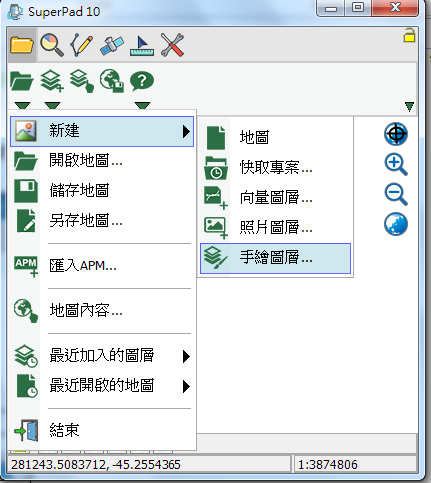Choose 匯入APM... menu entry

pyautogui.click(x=102, y=266)
